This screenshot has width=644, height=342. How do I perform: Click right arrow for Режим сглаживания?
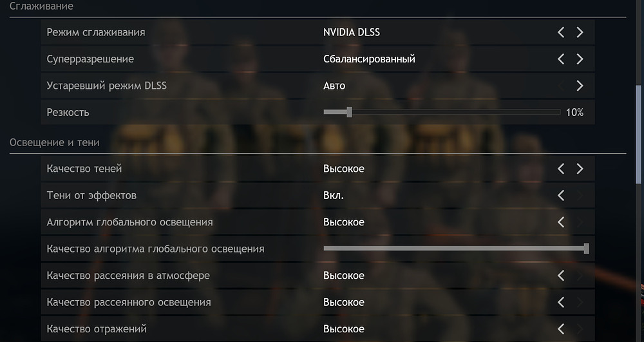pyautogui.click(x=580, y=32)
